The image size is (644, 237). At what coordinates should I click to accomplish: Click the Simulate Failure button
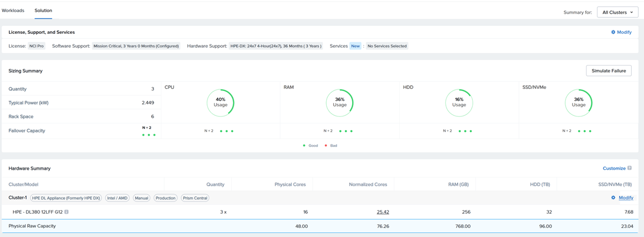[609, 71]
